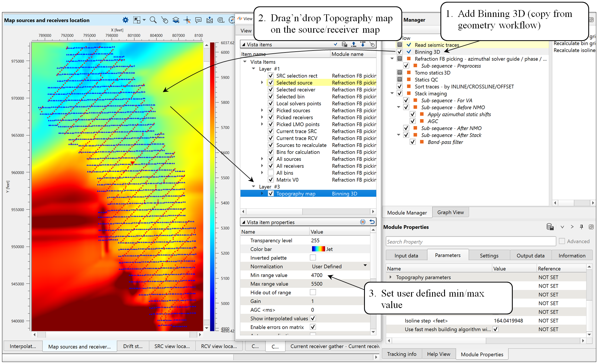Click reset icon in Vista item properties
This screenshot has height=364, width=598.
coord(372,222)
